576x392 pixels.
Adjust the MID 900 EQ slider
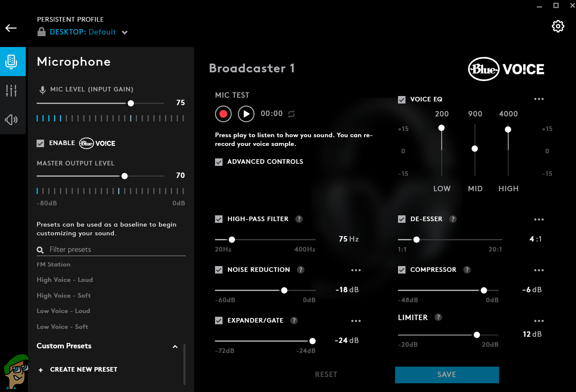coord(475,149)
